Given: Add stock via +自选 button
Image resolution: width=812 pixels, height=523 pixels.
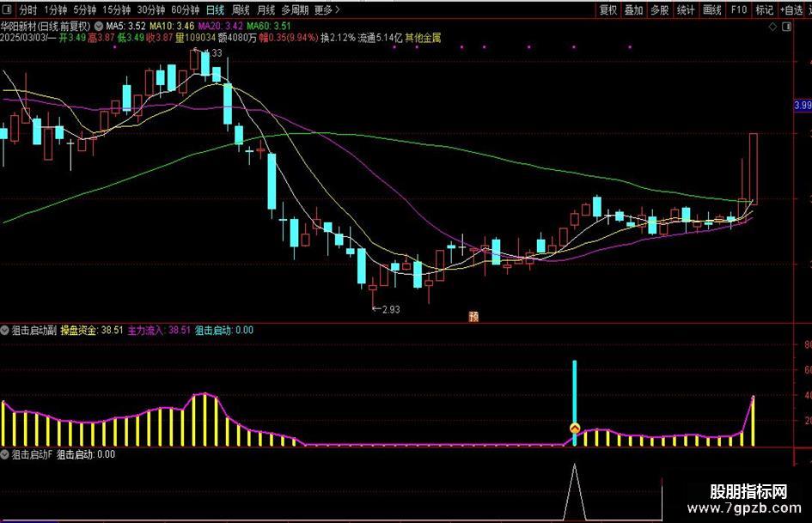Looking at the screenshot, I should [x=791, y=9].
